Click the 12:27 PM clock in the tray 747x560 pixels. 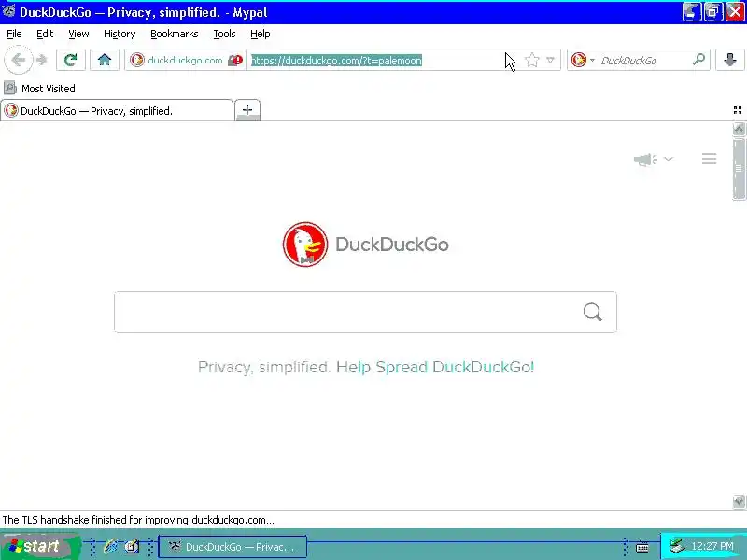click(712, 546)
